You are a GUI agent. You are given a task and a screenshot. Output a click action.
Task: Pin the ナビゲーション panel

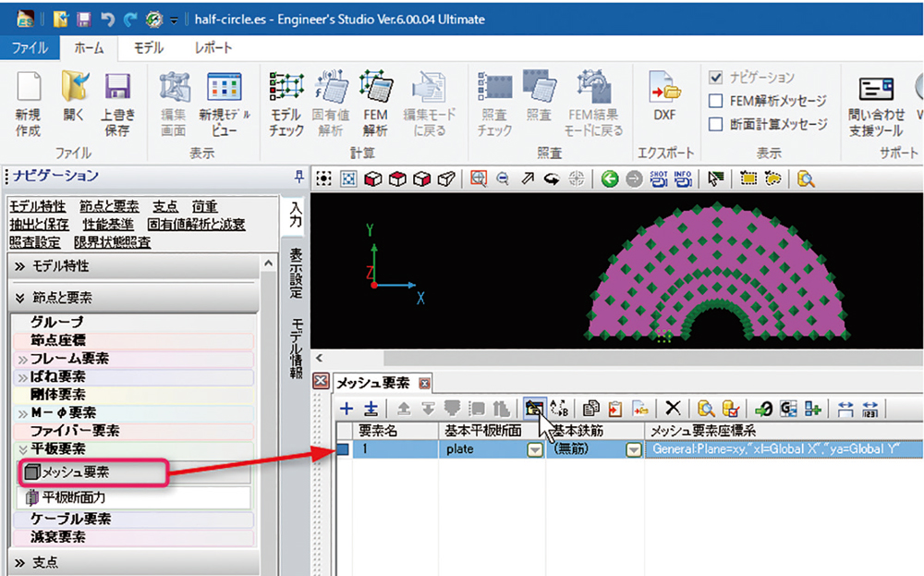pos(298,176)
